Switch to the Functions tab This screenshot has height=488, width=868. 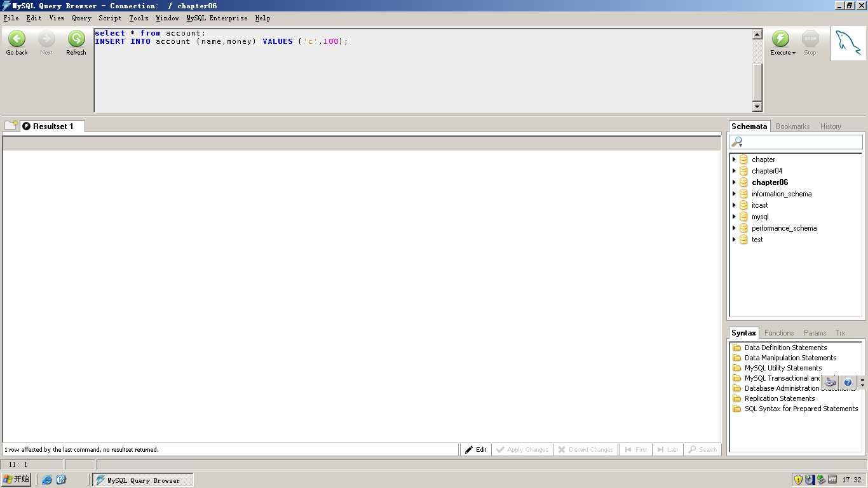(779, 333)
